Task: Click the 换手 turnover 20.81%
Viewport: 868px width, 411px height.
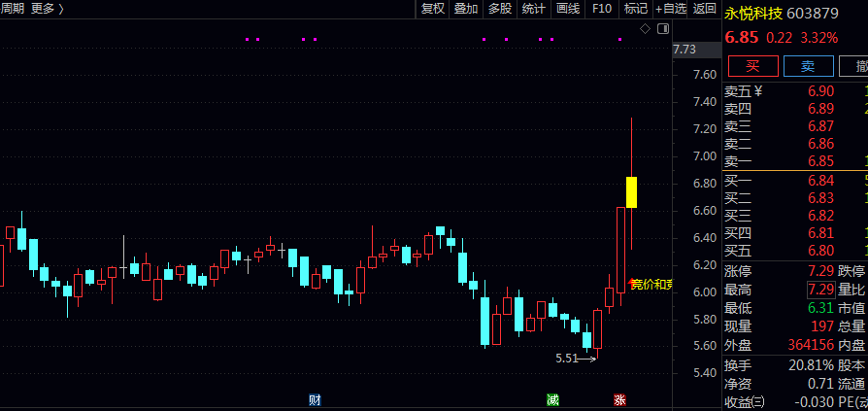Action: 811,365
